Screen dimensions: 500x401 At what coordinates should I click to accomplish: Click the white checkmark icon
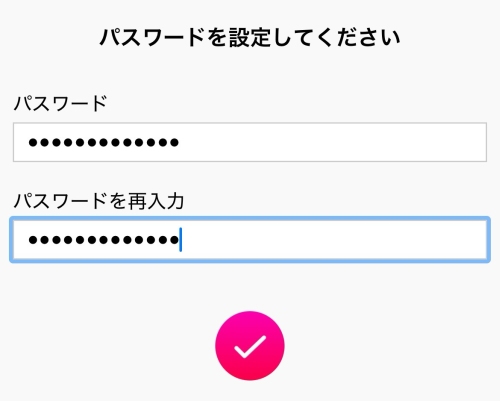[250, 347]
